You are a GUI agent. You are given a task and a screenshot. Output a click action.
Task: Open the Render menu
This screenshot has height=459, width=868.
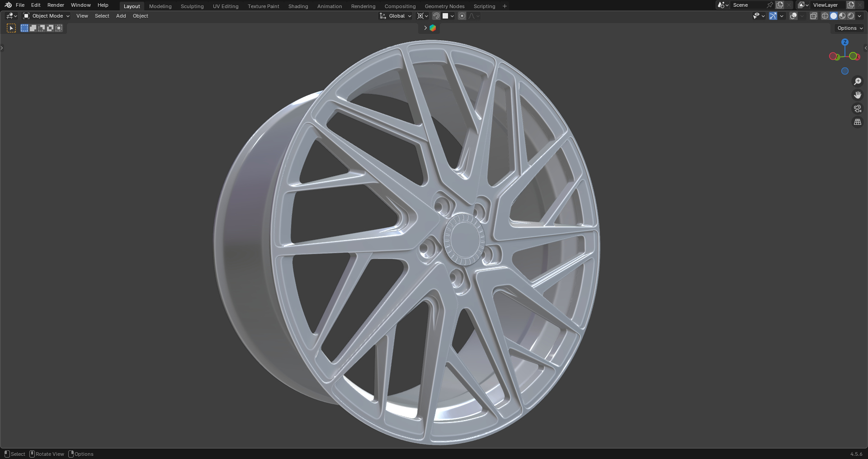coord(56,5)
